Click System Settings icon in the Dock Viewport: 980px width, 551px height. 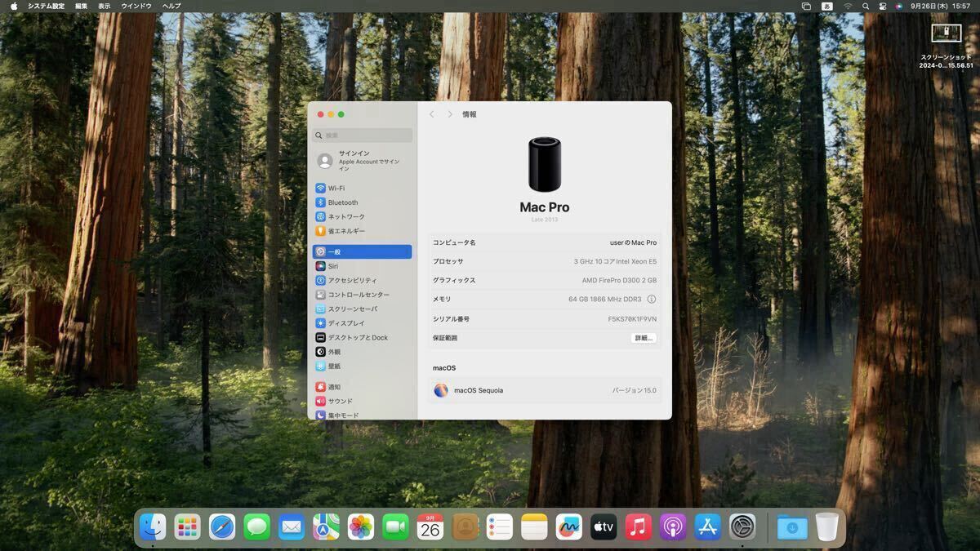742,527
